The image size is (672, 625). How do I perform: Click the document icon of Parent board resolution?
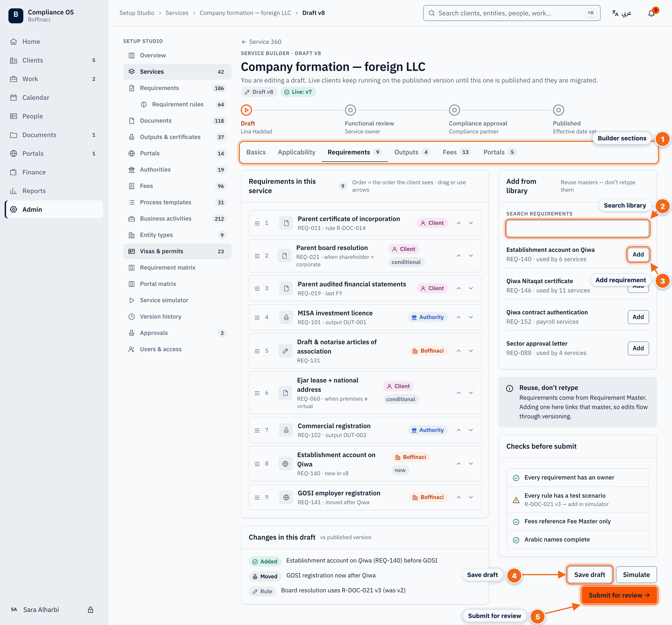(x=284, y=256)
